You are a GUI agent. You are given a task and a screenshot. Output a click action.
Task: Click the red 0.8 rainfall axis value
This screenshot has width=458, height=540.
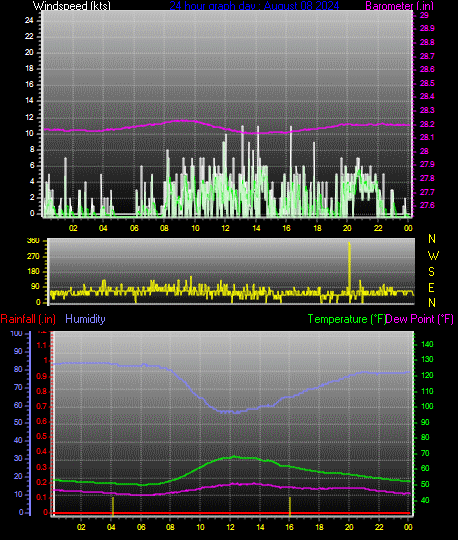(x=42, y=392)
